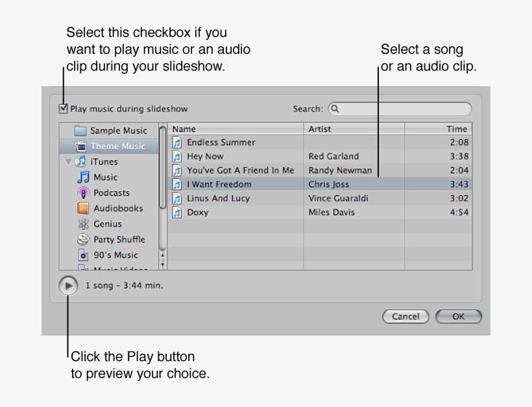Click the source list scroll up arrow
532x407 pixels.
coord(162,255)
